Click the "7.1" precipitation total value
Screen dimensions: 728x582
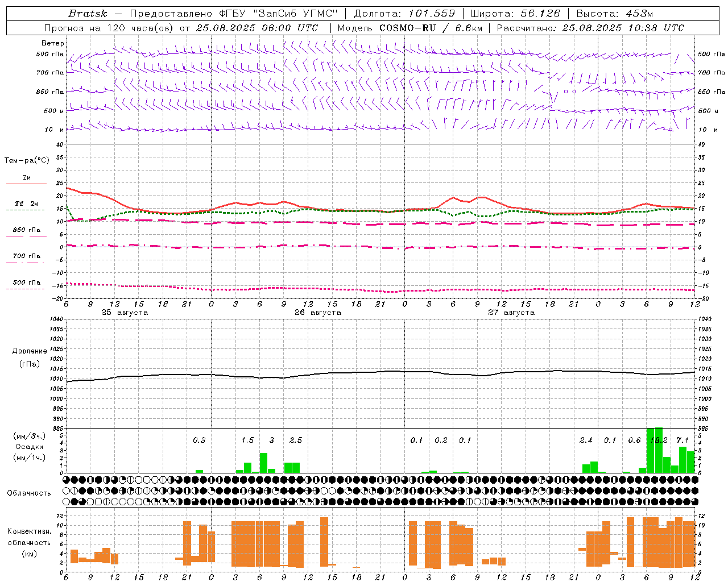tap(682, 440)
